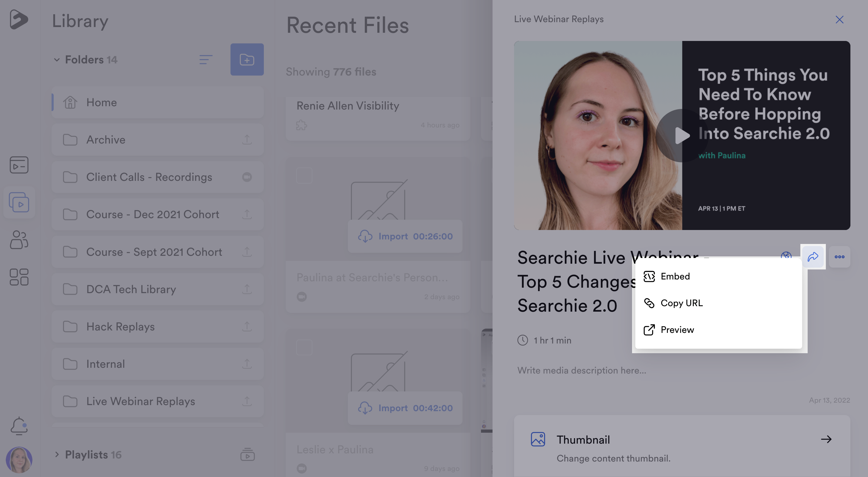Click the sort folders icon

[206, 60]
